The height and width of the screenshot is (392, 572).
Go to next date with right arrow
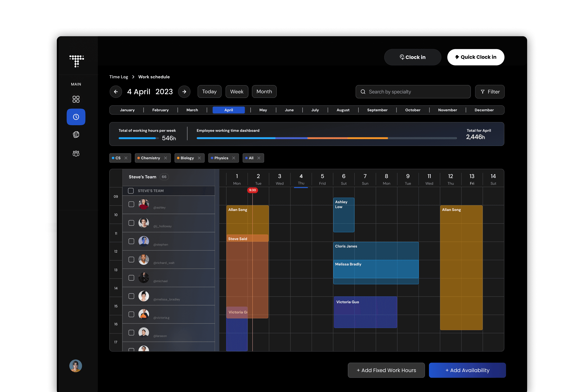[184, 92]
